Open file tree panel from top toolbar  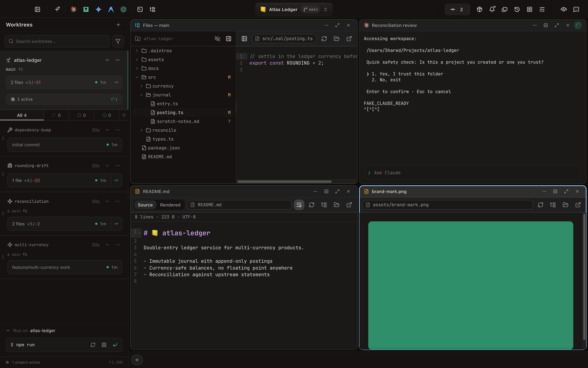pos(153,9)
